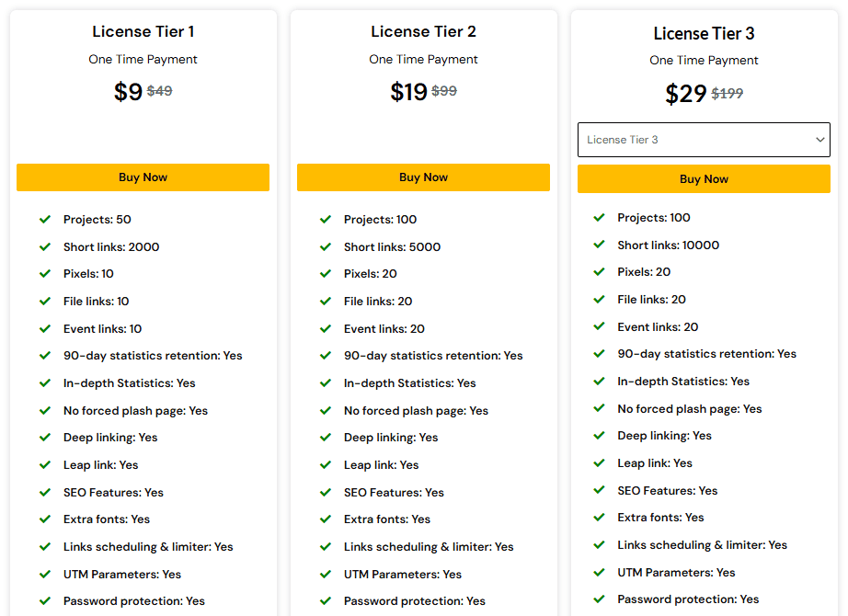This screenshot has height=616, width=848.
Task: Click the One Time Payment label under Tier 2
Action: pos(423,59)
